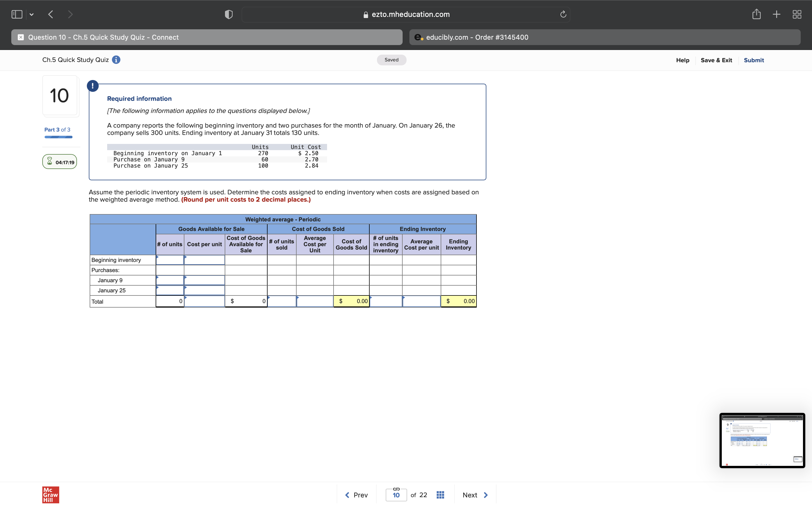Click the Submit link
Screen dimensions: 812x507
[x=754, y=60]
